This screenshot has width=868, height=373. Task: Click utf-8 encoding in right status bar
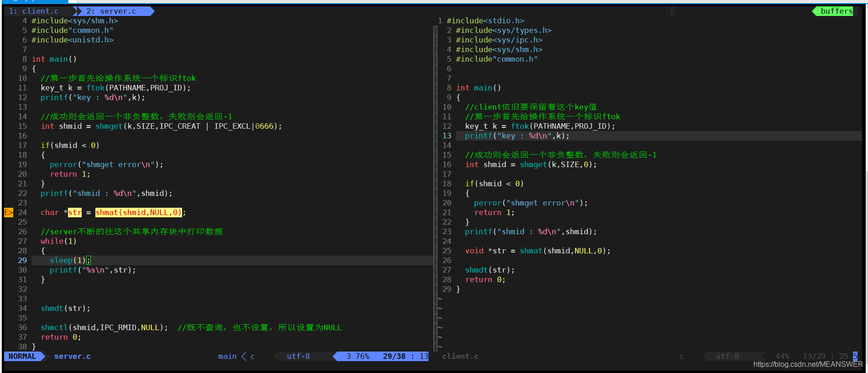tap(727, 356)
